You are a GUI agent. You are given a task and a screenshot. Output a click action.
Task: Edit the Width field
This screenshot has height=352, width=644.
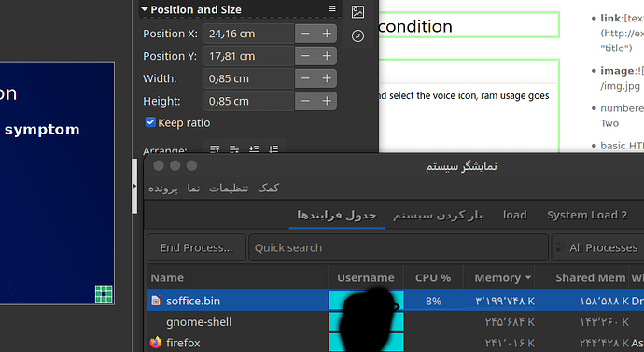pyautogui.click(x=248, y=78)
